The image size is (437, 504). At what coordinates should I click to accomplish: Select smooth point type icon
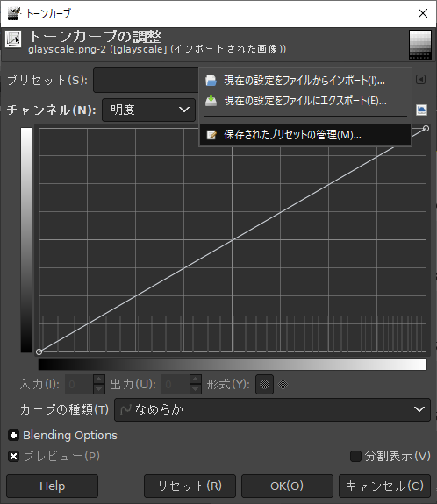[264, 384]
